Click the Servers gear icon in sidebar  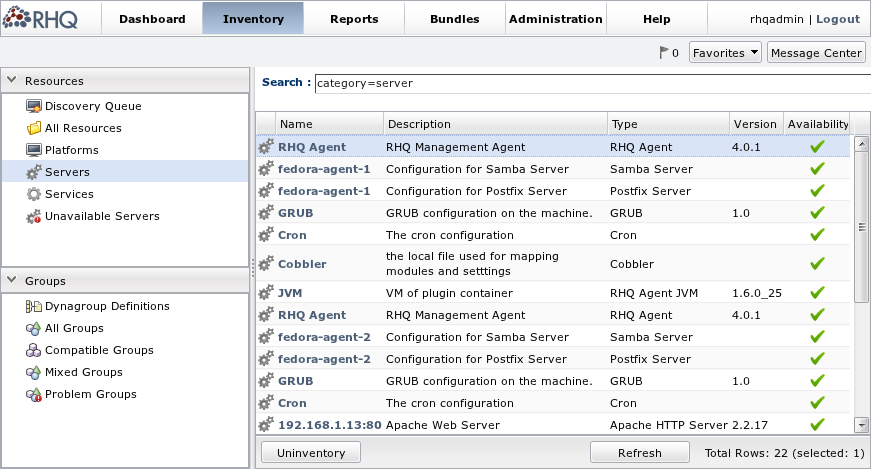[x=34, y=172]
